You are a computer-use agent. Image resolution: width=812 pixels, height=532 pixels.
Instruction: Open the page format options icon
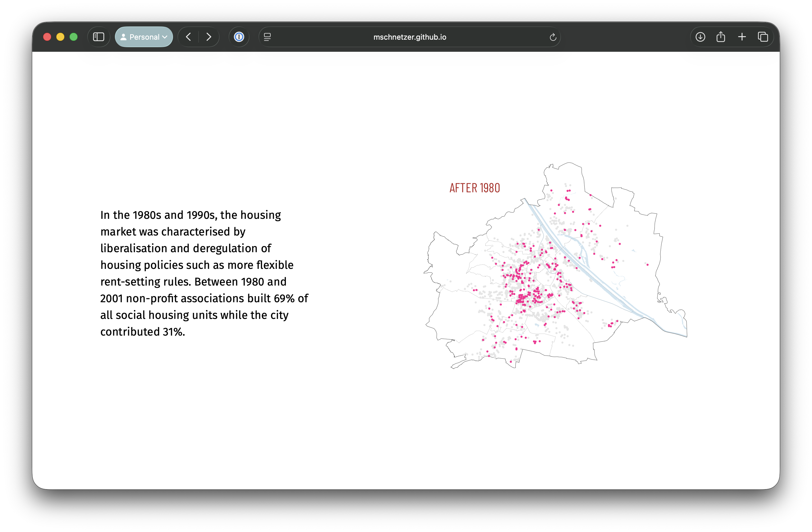pyautogui.click(x=268, y=37)
